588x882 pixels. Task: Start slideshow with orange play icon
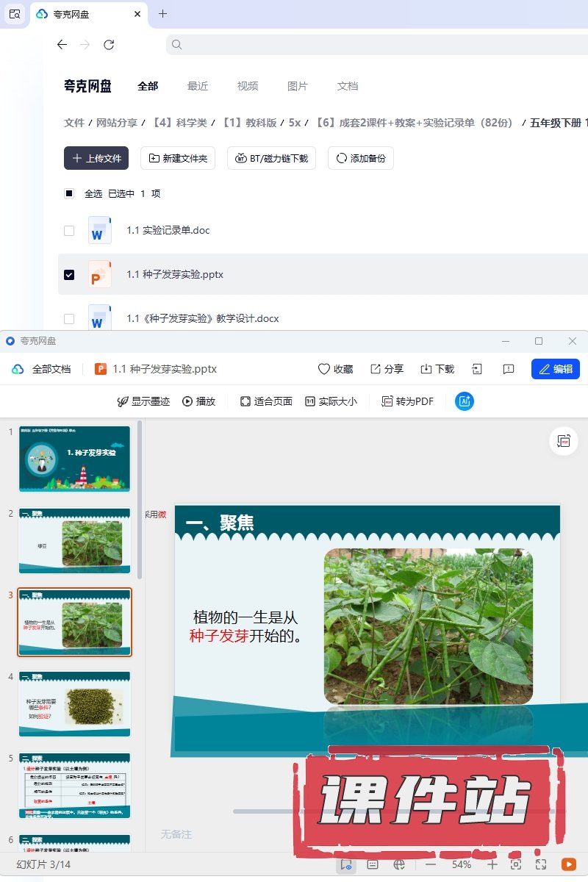click(x=568, y=864)
